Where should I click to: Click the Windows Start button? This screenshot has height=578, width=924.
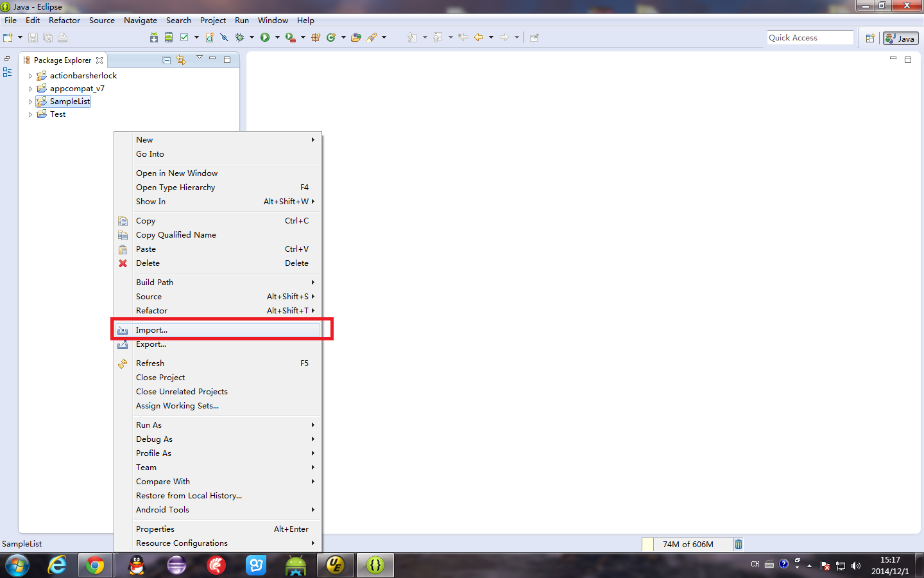click(x=17, y=565)
